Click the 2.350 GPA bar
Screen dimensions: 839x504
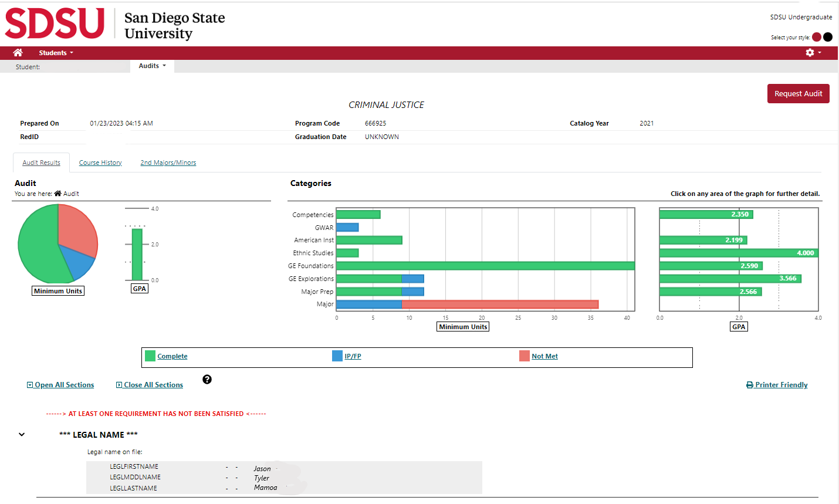click(x=706, y=214)
